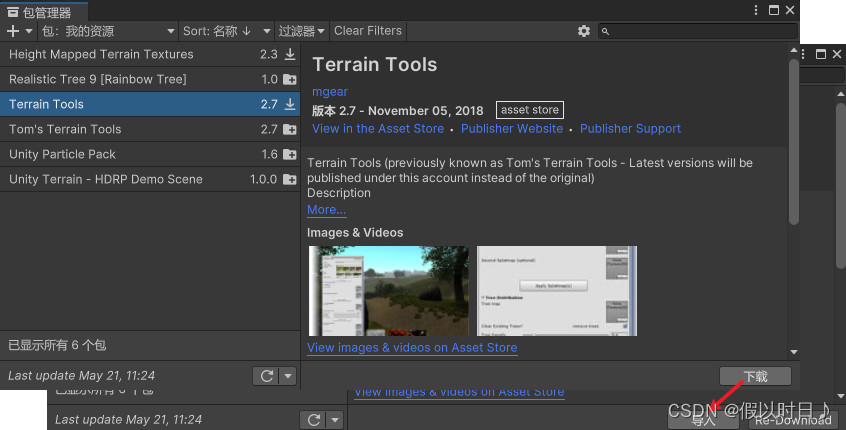Select the highlighted Terrain Tools package row
The image size is (846, 430).
(x=149, y=104)
